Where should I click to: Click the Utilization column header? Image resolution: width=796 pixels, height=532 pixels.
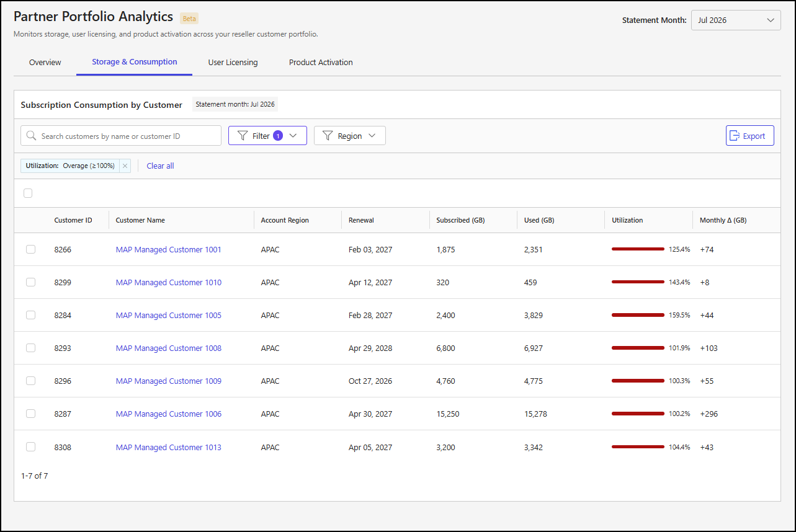coord(627,220)
